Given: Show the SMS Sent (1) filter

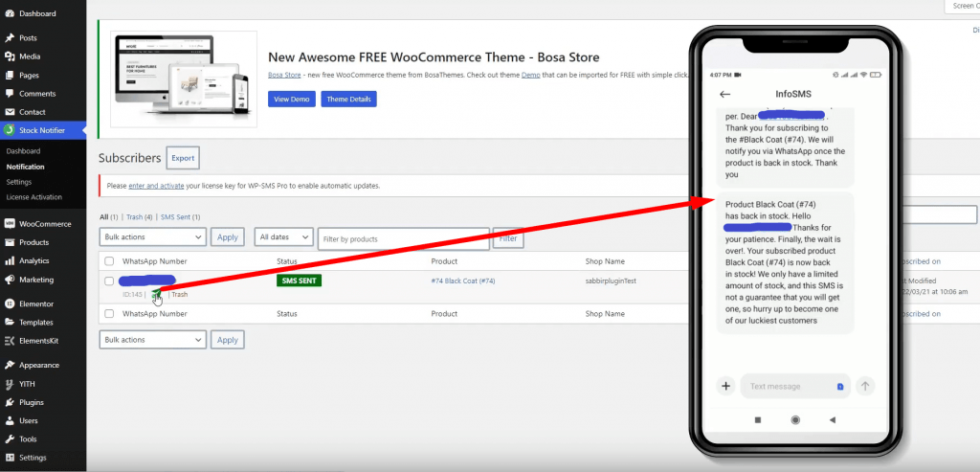Looking at the screenshot, I should 181,217.
